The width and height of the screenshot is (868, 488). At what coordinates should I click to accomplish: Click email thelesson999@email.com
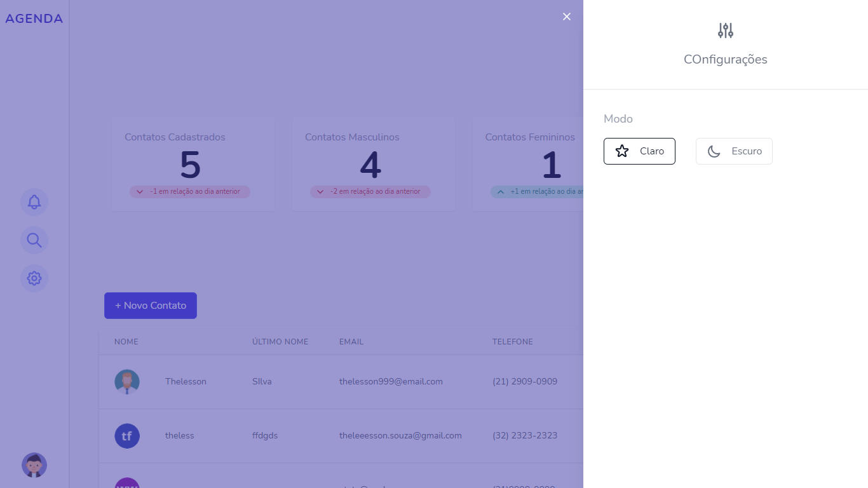391,382
